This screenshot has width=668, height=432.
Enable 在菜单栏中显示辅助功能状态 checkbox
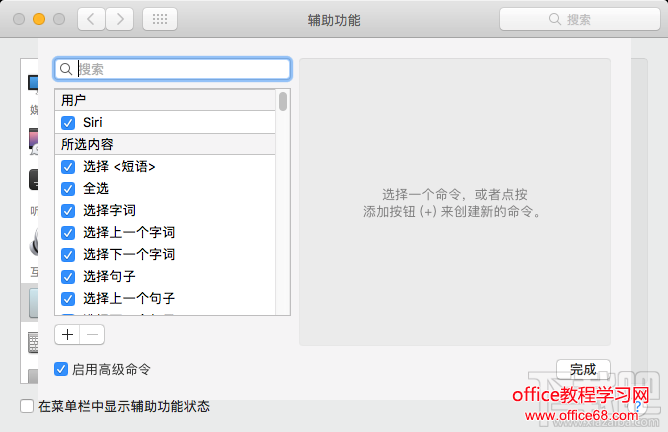[x=27, y=406]
